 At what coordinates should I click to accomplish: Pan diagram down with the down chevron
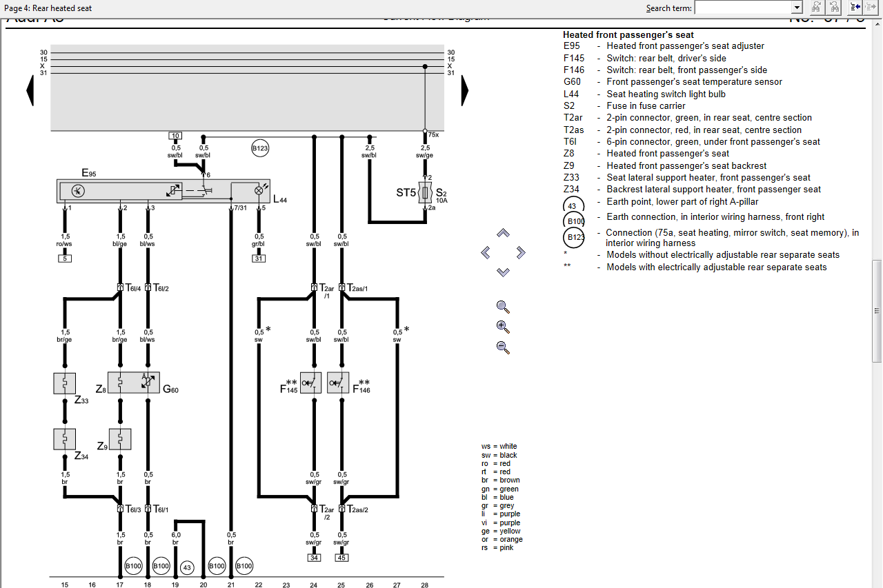(503, 272)
